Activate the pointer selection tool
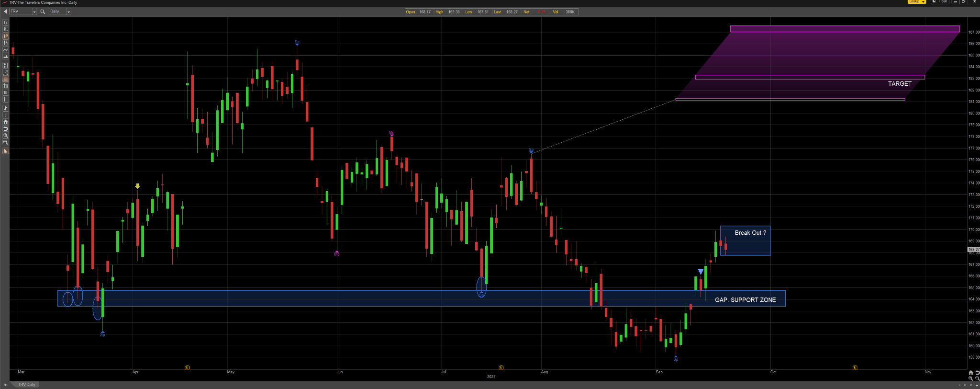Screen dimensions: 980x389 pos(6,151)
